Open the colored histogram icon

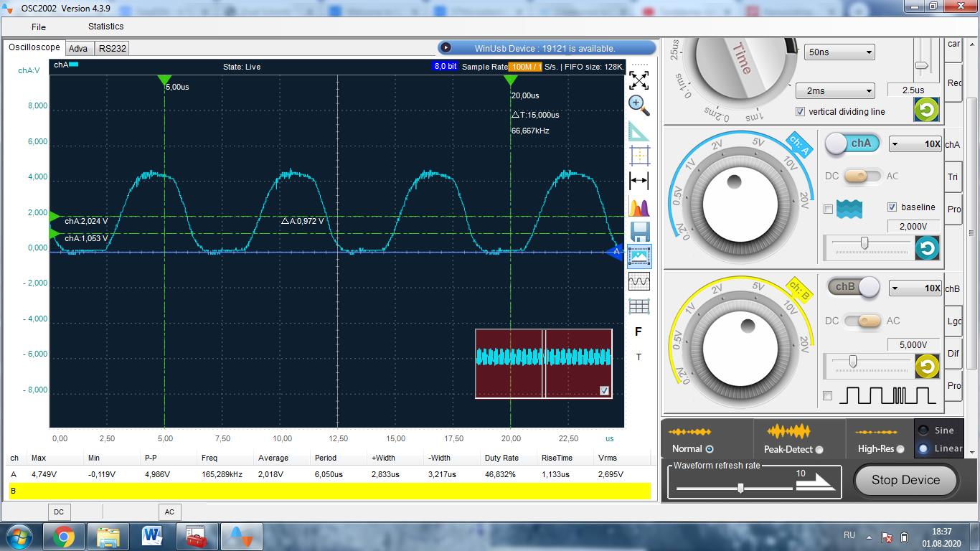[639, 207]
